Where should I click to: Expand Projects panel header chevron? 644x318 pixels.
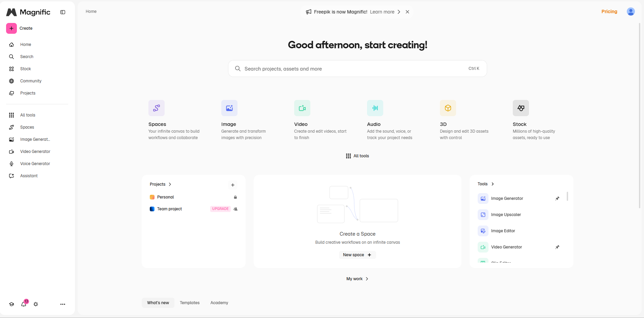(170, 184)
